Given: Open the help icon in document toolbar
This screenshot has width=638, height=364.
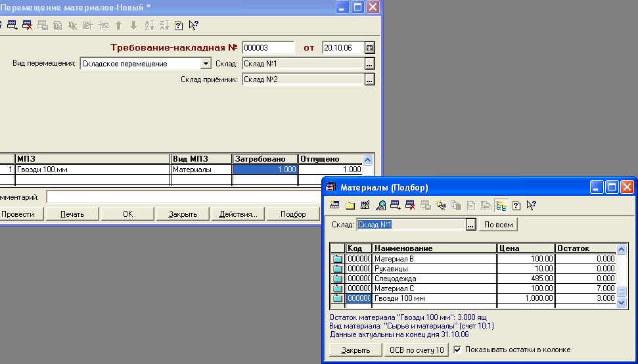Looking at the screenshot, I should pyautogui.click(x=179, y=25).
